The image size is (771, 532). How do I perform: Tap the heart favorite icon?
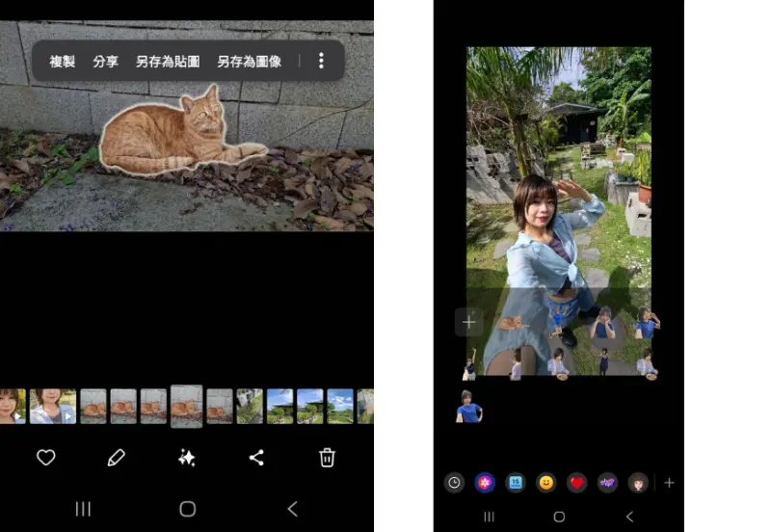45,458
